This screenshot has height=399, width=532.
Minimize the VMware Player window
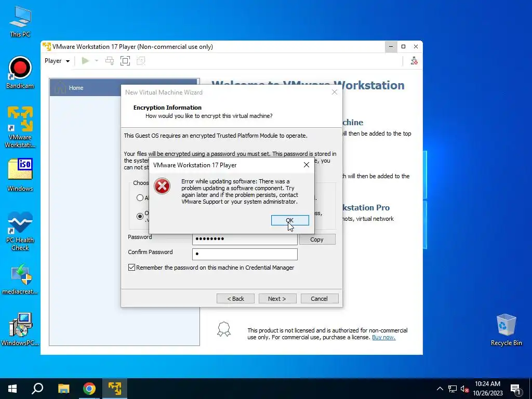pyautogui.click(x=391, y=46)
